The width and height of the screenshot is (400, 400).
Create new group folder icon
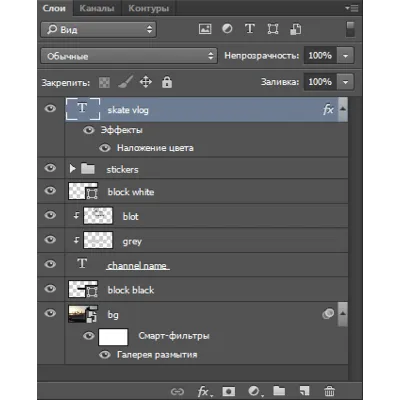(279, 390)
